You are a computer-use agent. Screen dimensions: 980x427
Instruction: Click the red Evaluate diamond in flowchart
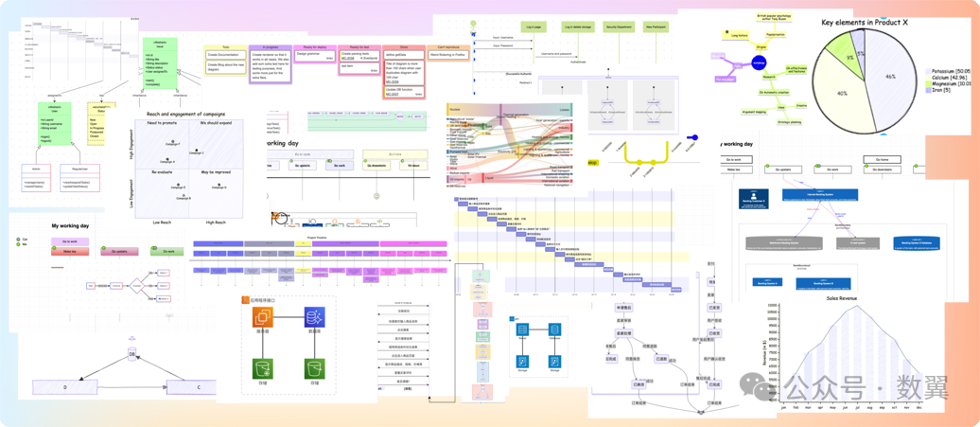click(136, 285)
